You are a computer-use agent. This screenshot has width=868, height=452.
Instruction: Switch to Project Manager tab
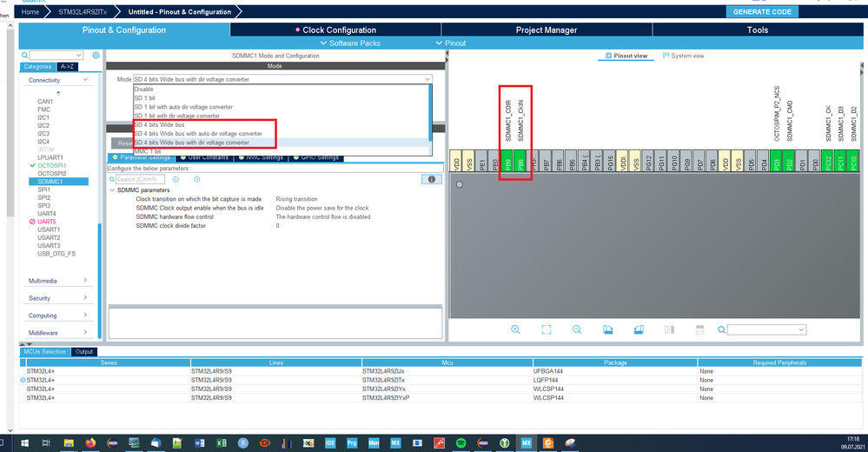(x=547, y=30)
